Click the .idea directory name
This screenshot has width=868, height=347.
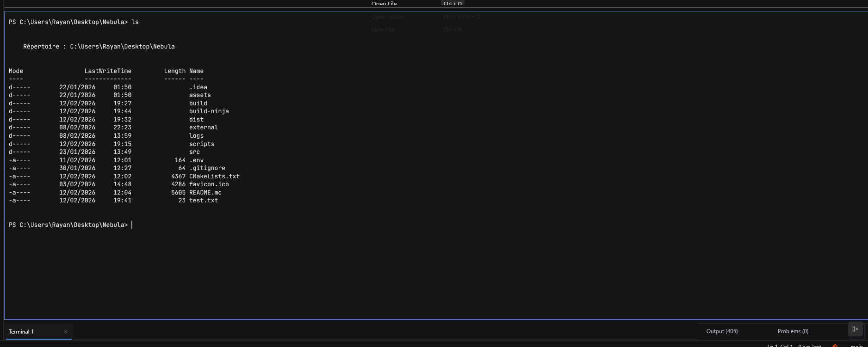pyautogui.click(x=198, y=87)
